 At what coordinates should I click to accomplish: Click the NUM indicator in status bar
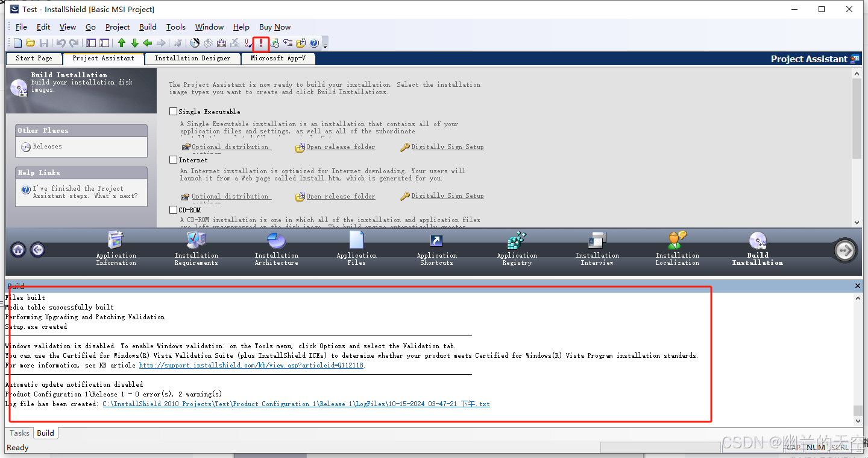[816, 447]
